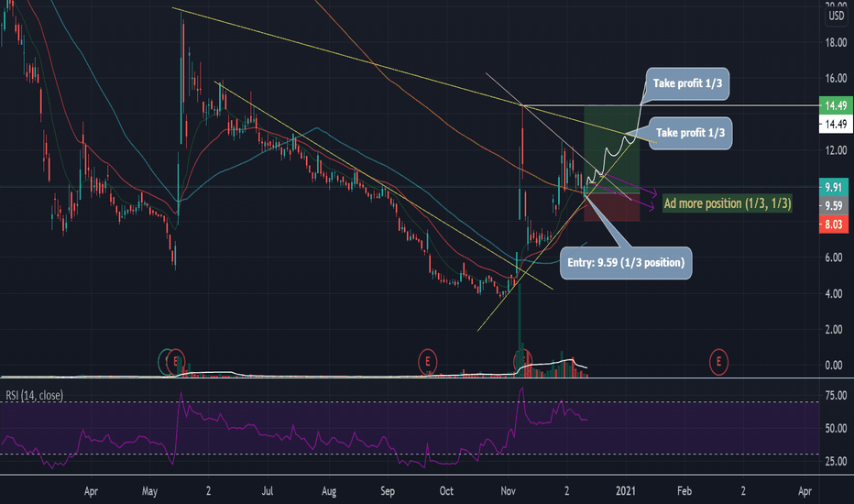Click the RSI 75.00 axis label
854x504 pixels.
click(x=836, y=396)
